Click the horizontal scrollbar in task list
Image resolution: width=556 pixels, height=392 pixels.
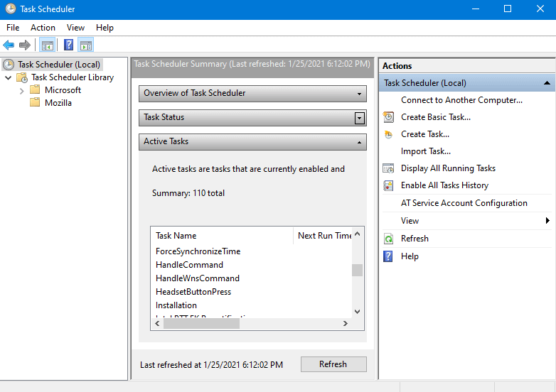tap(201, 323)
